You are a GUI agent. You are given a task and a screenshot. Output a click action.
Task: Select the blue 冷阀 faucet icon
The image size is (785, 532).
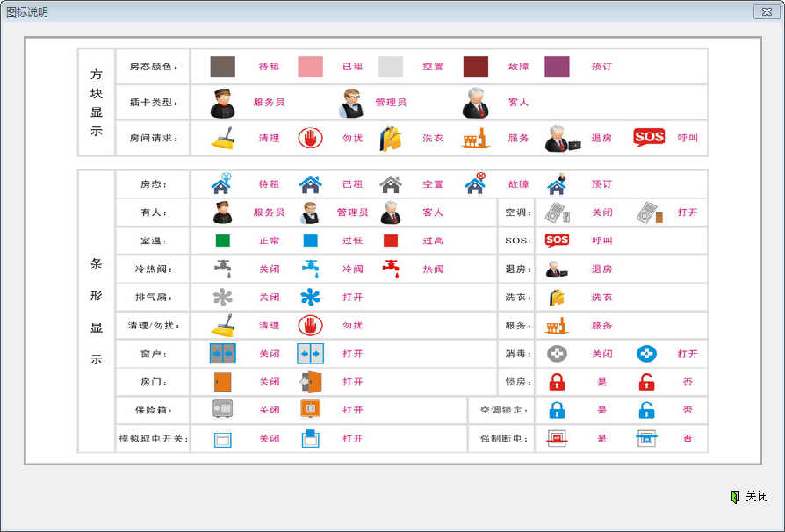(x=310, y=269)
